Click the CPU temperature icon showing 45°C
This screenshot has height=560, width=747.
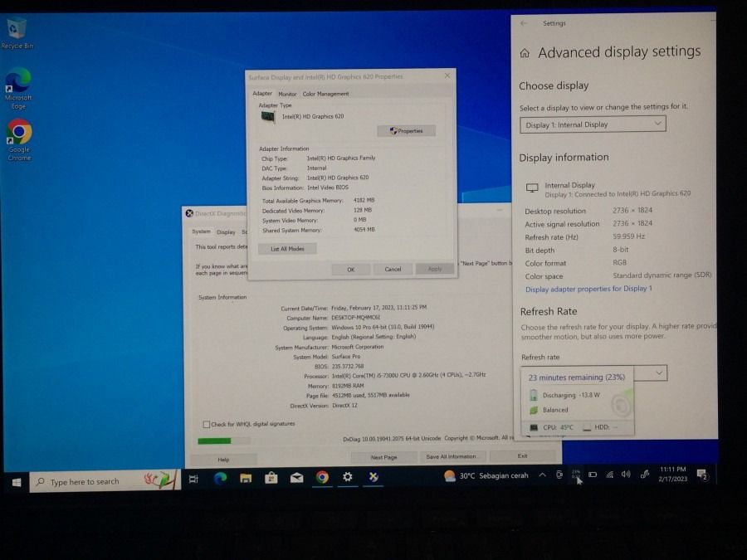(x=534, y=427)
